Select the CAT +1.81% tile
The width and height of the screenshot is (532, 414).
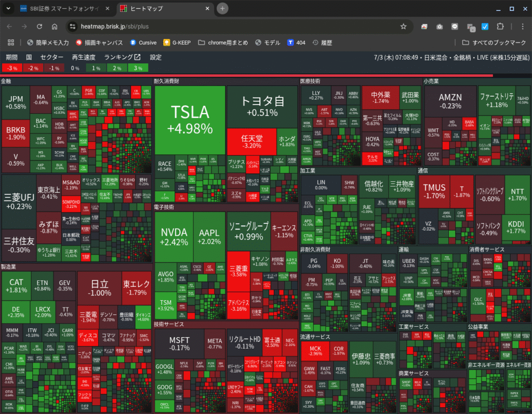pyautogui.click(x=16, y=286)
